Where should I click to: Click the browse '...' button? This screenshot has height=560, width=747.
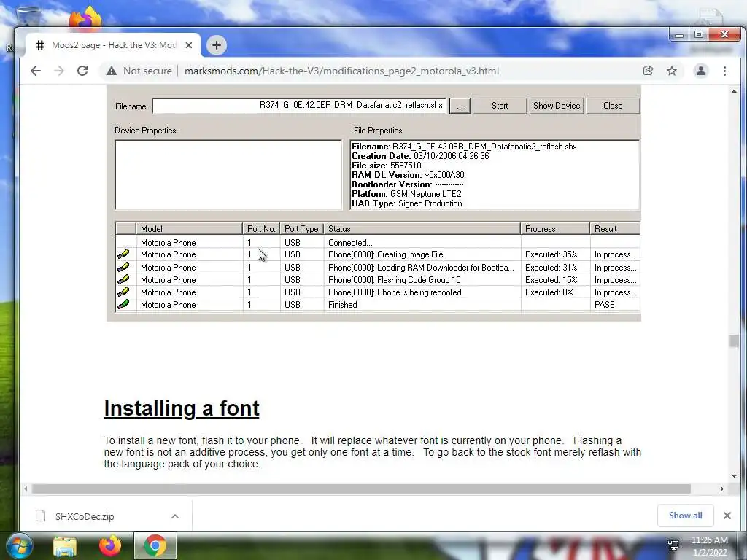(460, 106)
